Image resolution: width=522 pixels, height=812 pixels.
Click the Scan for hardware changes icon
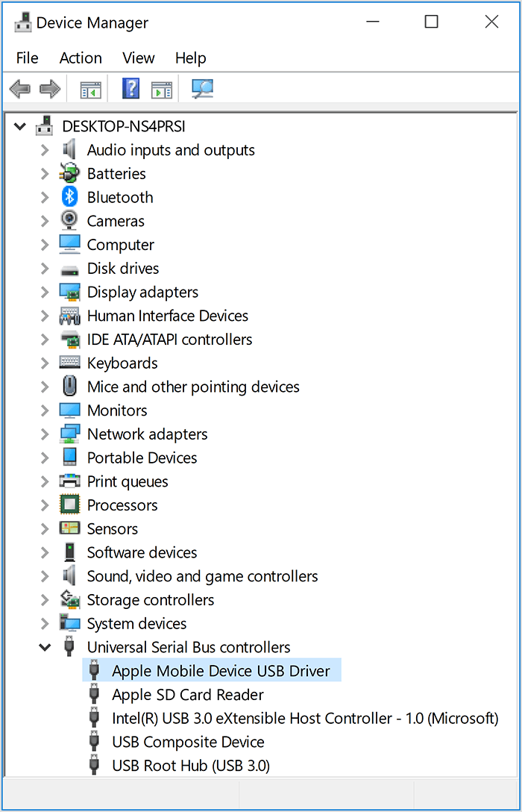[201, 90]
